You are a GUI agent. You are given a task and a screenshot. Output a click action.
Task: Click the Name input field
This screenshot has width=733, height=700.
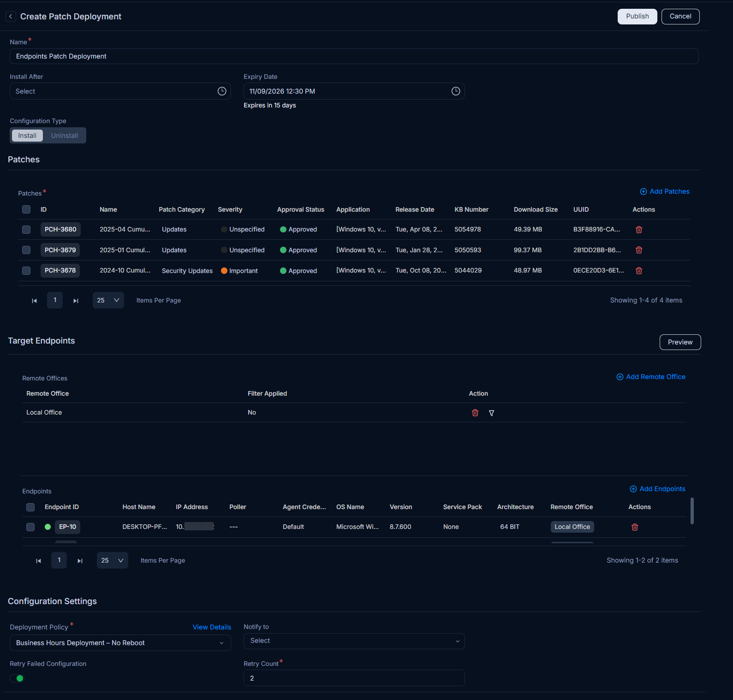pos(354,56)
